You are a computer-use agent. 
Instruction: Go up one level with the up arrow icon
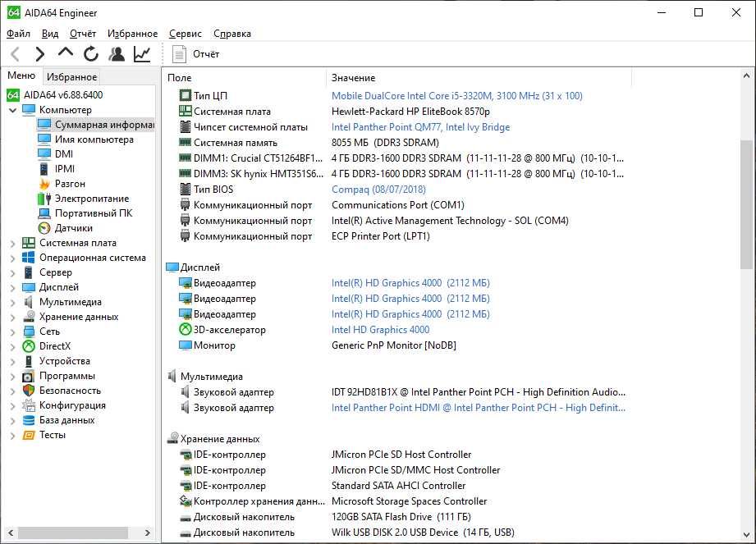pyautogui.click(x=66, y=53)
